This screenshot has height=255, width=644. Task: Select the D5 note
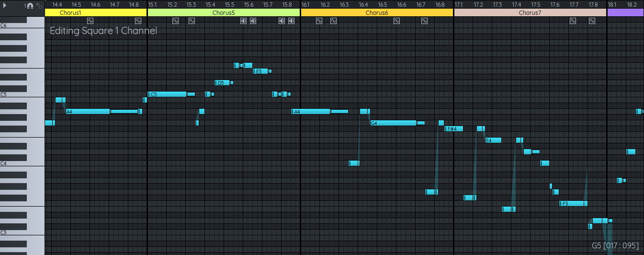point(222,83)
